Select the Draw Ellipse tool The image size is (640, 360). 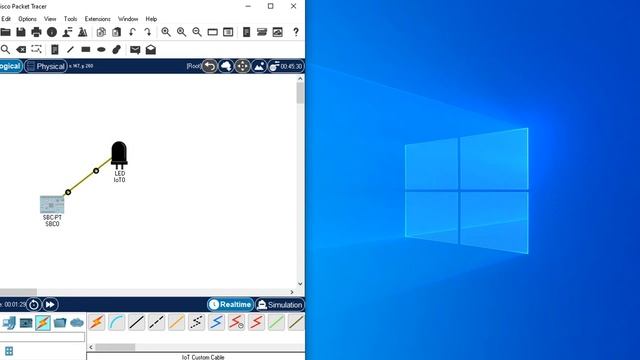point(101,50)
